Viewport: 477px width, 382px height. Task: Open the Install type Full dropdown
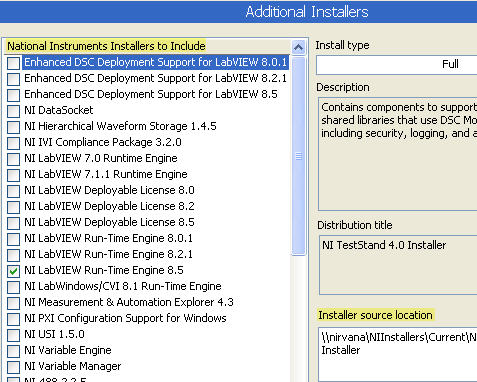(x=397, y=64)
